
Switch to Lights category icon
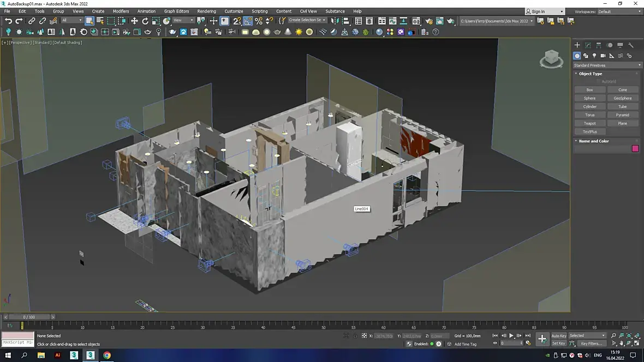(x=594, y=56)
